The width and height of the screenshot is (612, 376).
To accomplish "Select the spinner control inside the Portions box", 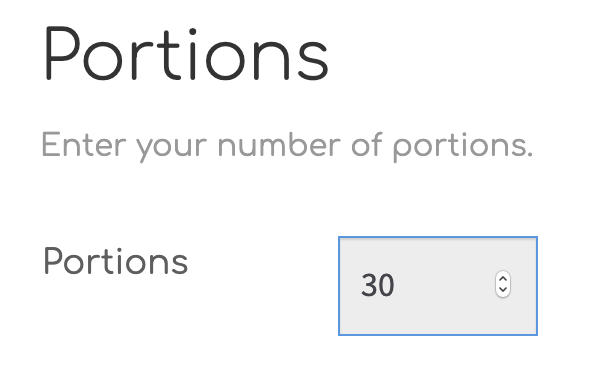I will point(503,284).
